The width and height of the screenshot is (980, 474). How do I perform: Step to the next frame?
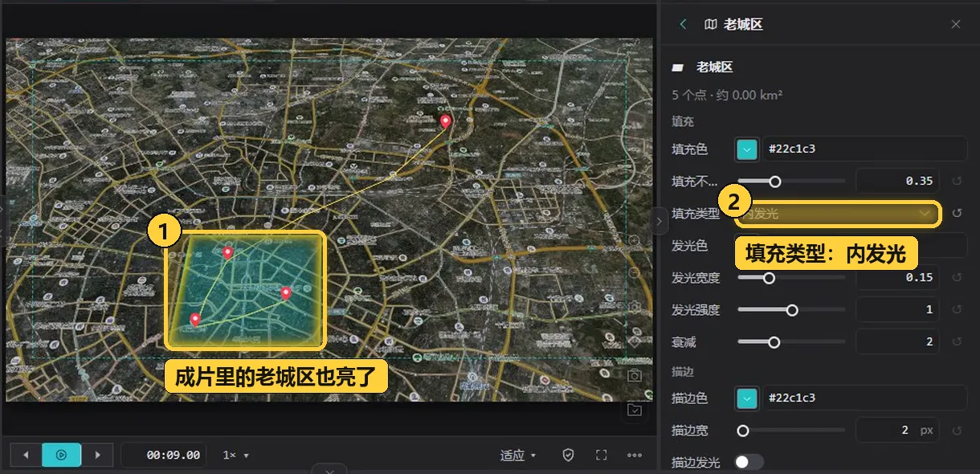(x=98, y=456)
